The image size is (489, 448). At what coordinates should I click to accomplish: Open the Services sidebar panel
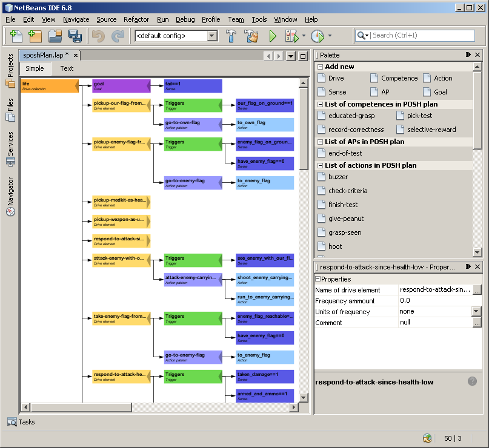tap(10, 149)
